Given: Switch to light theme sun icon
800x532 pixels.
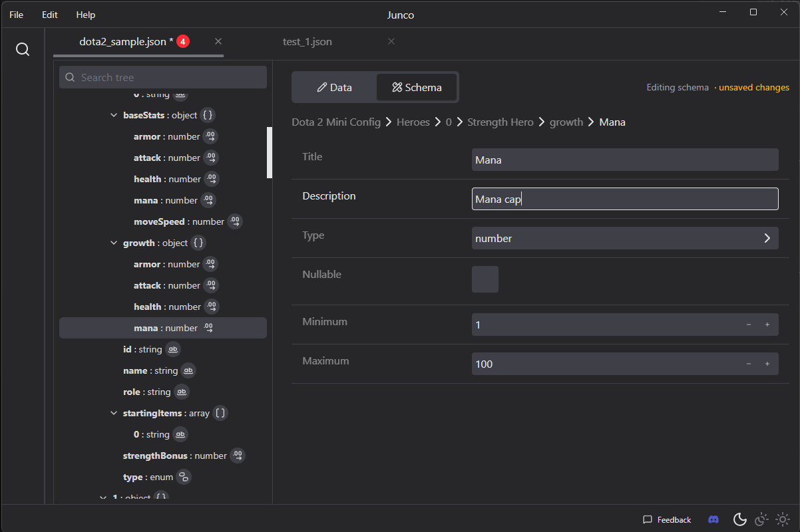Looking at the screenshot, I should [783, 519].
